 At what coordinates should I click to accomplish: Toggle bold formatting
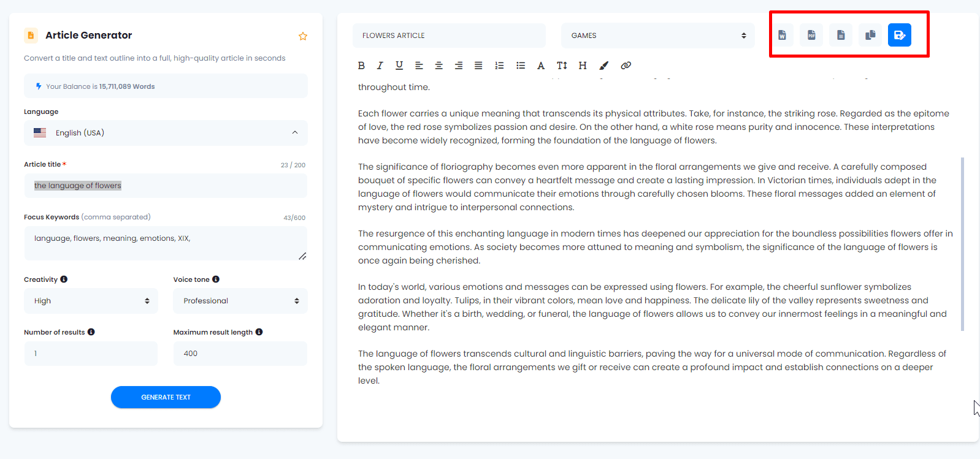click(x=361, y=66)
